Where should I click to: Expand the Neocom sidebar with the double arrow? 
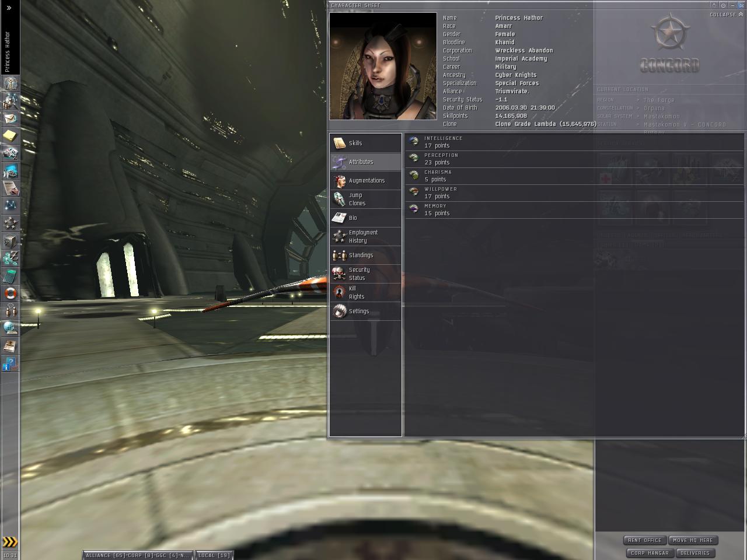pos(9,8)
